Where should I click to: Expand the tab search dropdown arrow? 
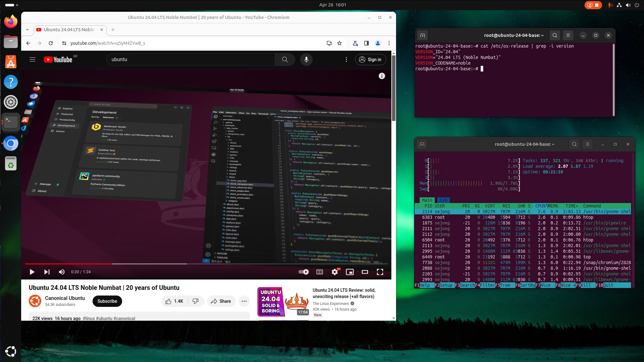coord(27,30)
